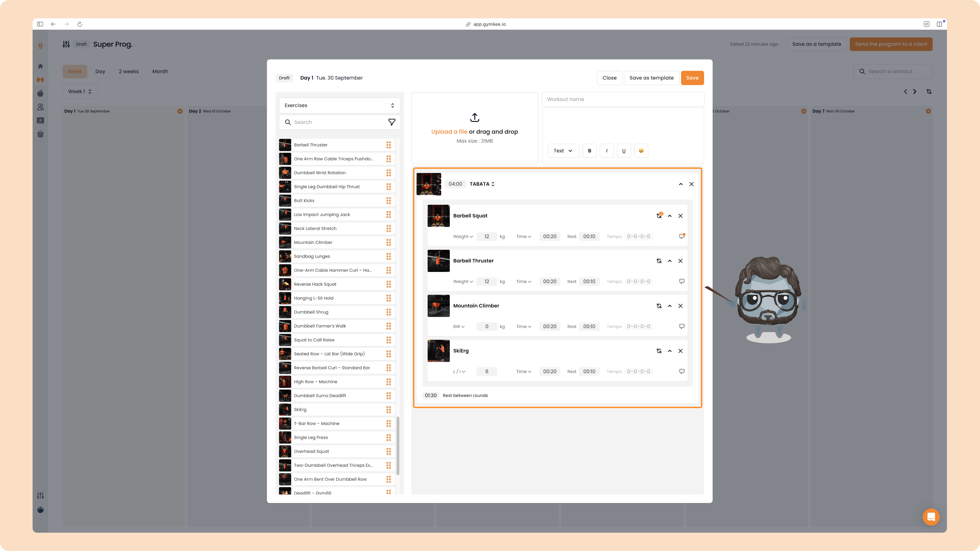Collapse Barbell Squat details

[669, 216]
